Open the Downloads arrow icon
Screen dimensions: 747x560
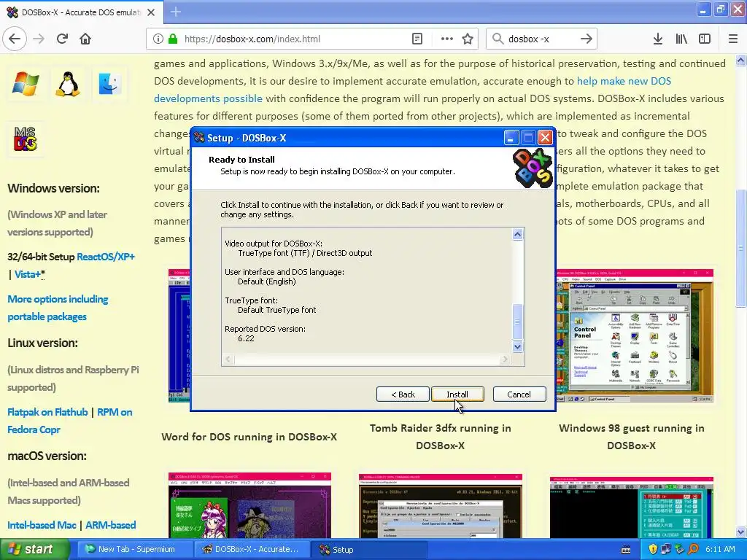click(x=658, y=39)
